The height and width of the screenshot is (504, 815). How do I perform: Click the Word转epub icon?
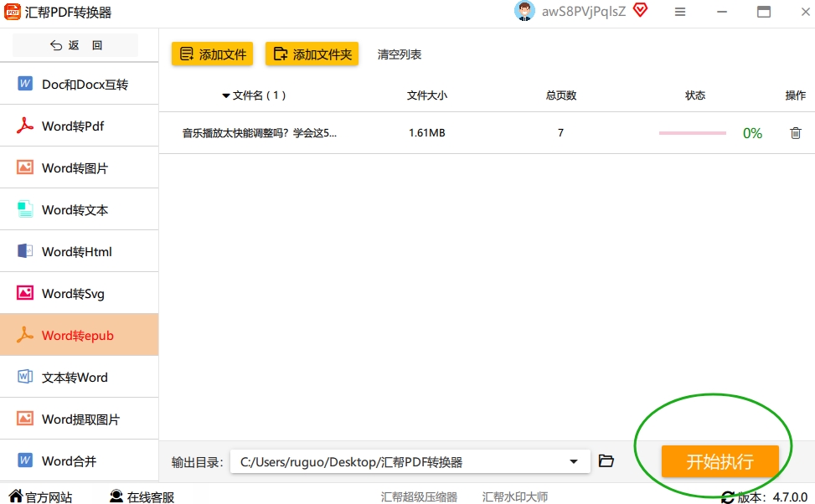point(25,335)
